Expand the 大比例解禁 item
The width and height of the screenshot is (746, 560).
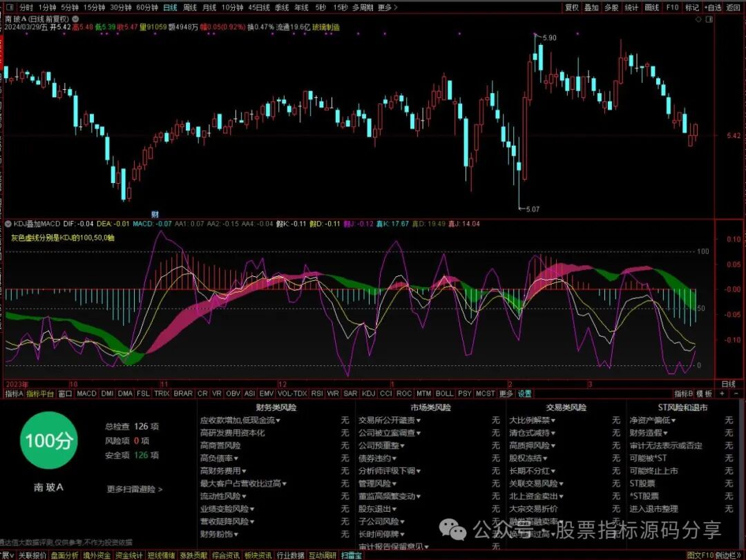(533, 420)
